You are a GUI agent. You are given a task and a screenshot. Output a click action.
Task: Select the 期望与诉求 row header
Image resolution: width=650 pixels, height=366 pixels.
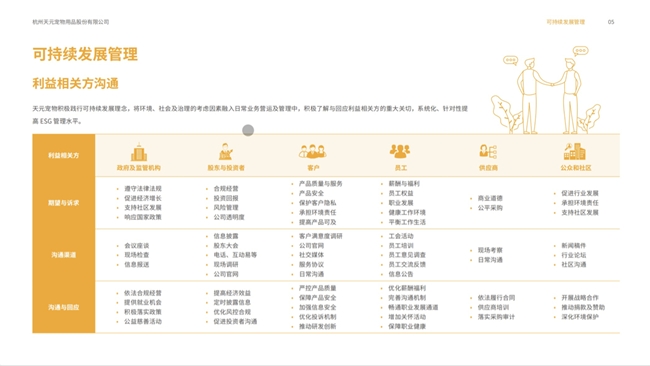(63, 203)
